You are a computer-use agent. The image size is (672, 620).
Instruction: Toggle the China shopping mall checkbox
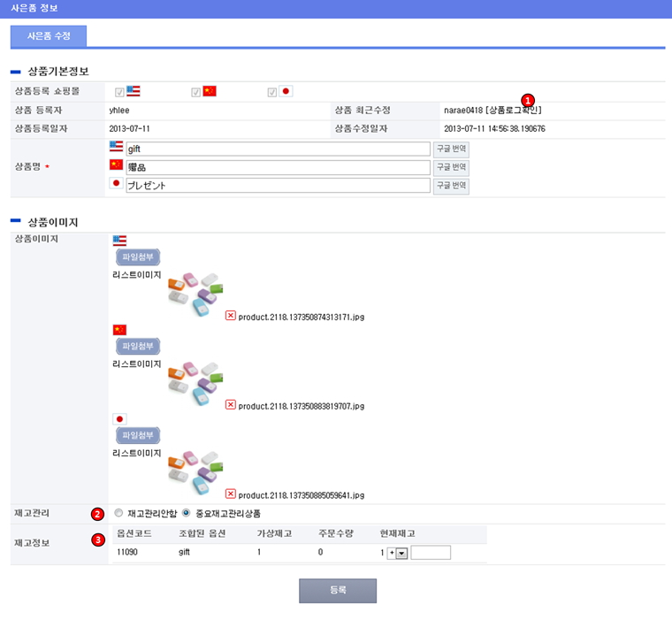coord(196,91)
